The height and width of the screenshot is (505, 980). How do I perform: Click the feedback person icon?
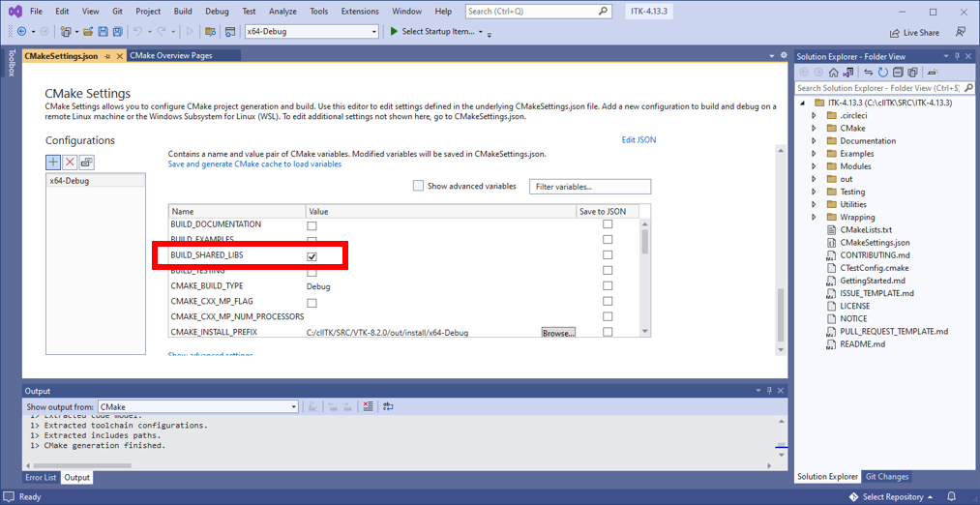tap(961, 32)
